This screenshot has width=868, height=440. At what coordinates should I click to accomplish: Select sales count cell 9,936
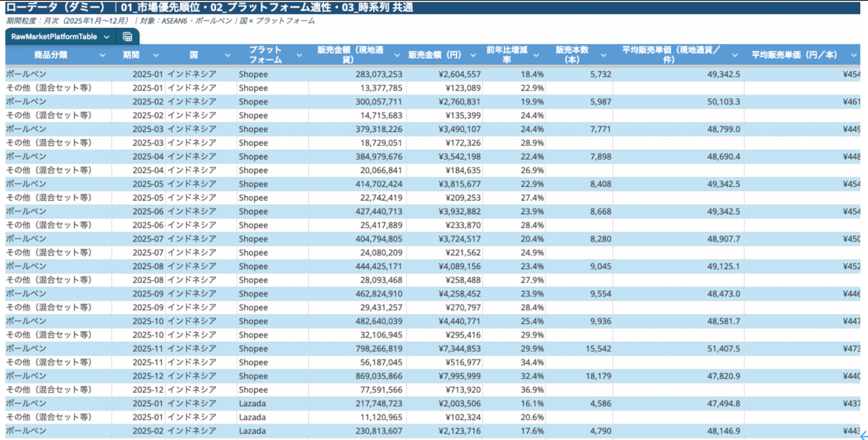579,321
